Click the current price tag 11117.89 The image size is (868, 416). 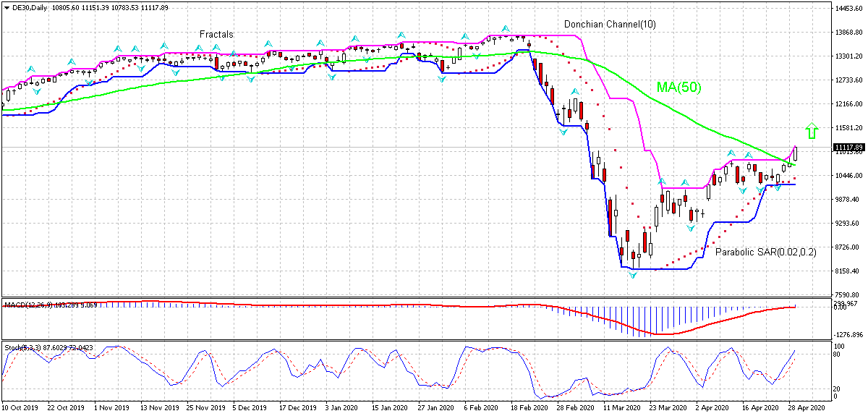(x=848, y=147)
